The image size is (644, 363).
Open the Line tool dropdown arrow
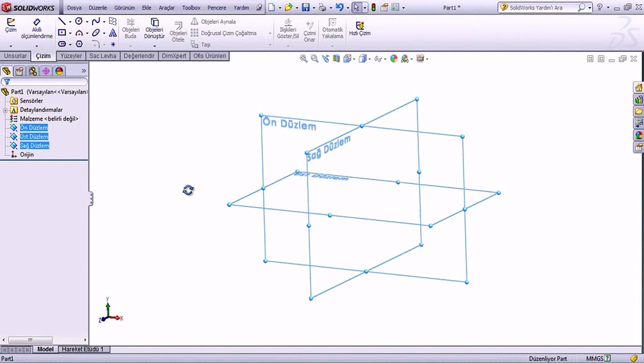point(70,22)
